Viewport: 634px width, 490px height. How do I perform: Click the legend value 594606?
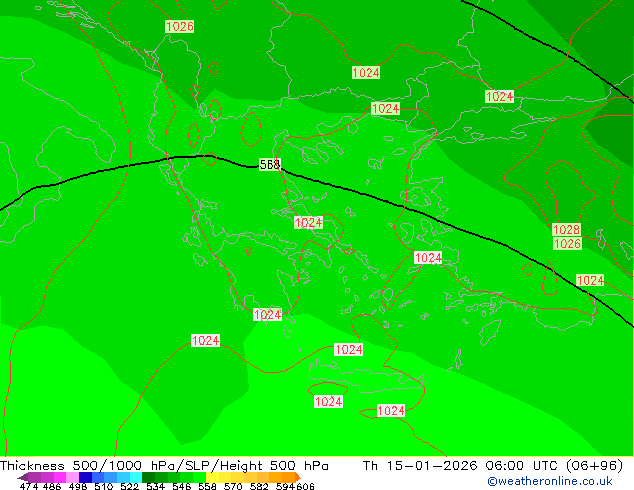[x=295, y=486]
